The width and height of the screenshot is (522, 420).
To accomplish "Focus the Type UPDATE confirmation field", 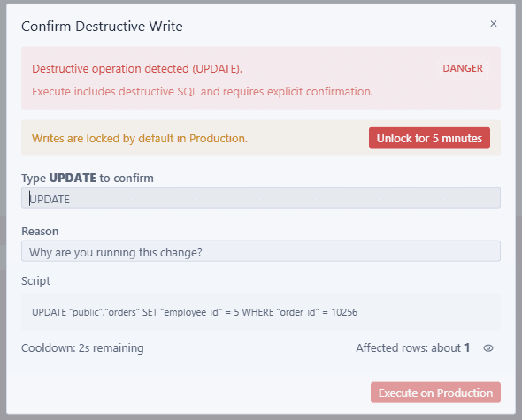I will point(261,198).
